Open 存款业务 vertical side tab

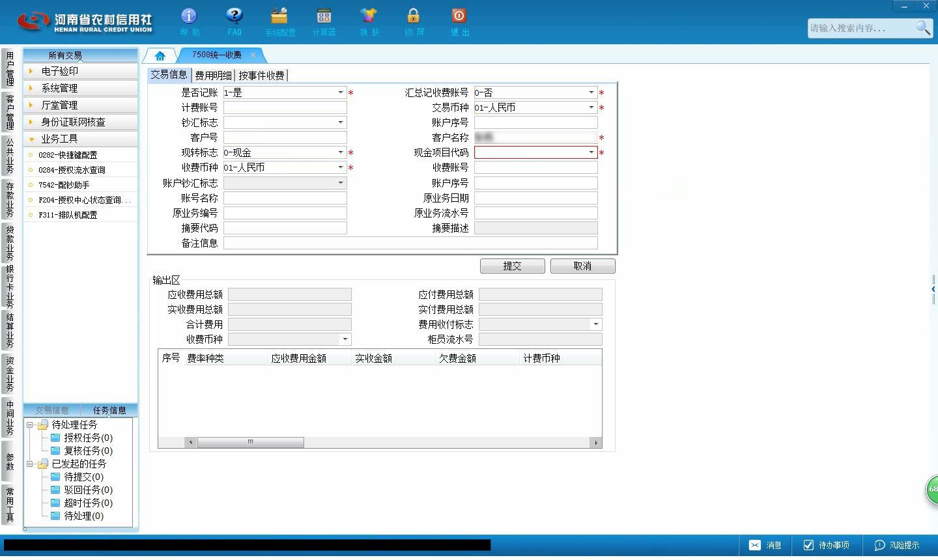pyautogui.click(x=9, y=200)
